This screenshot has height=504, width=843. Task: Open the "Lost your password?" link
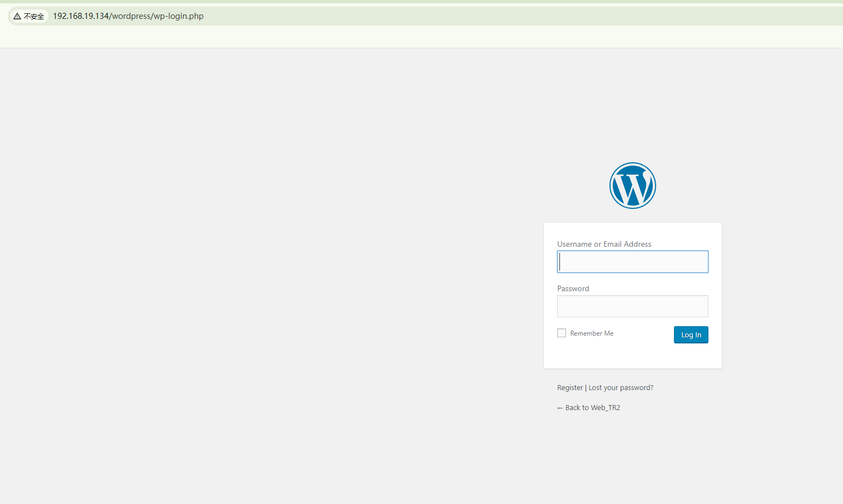(x=621, y=388)
